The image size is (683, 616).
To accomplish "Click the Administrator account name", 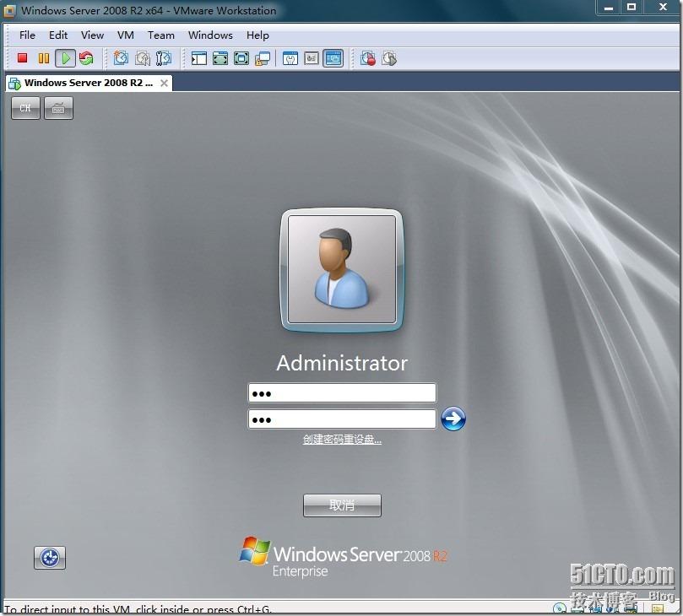I will tap(342, 363).
